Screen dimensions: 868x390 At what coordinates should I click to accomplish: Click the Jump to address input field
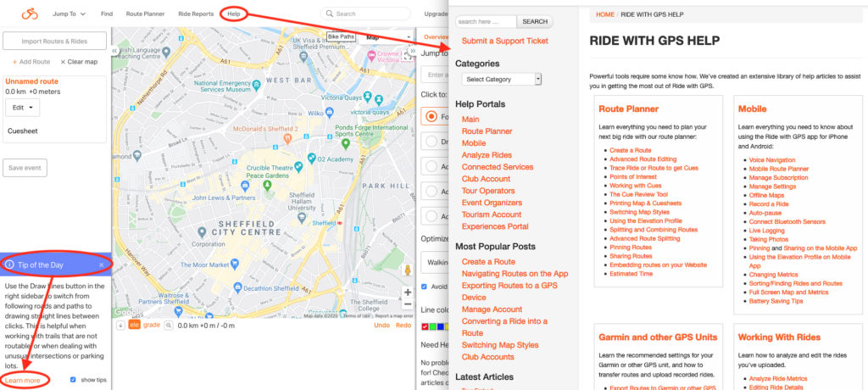(435, 75)
